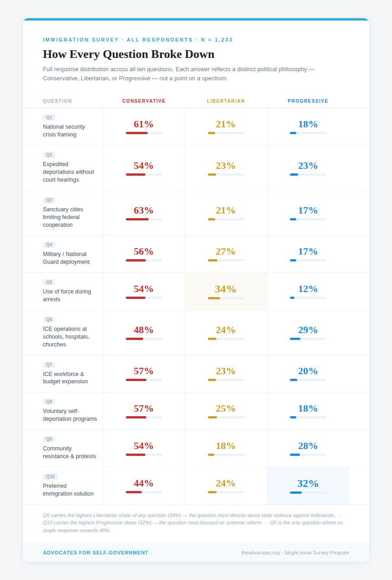Open theadvocates.org footer link
The image size is (392, 580).
pos(260,553)
